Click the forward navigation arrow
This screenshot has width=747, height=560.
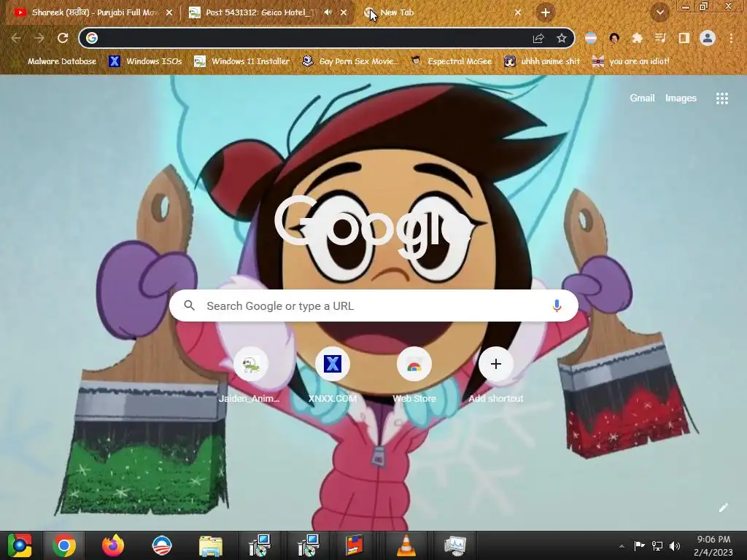(x=39, y=38)
